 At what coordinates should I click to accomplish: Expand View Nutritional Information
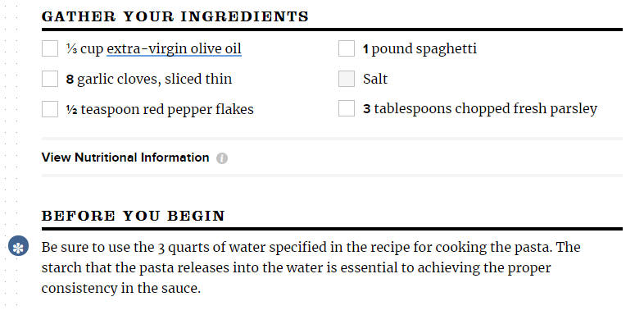coord(125,157)
